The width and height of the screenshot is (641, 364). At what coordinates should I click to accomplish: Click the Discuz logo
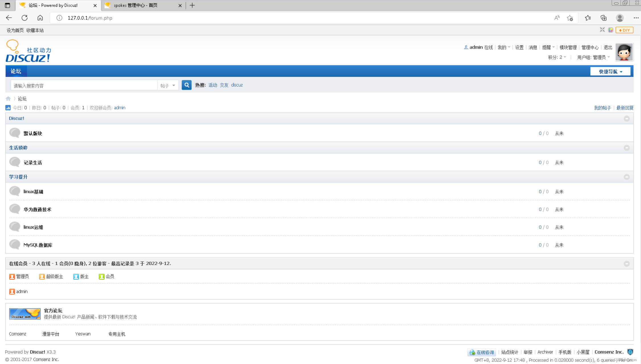coord(28,51)
